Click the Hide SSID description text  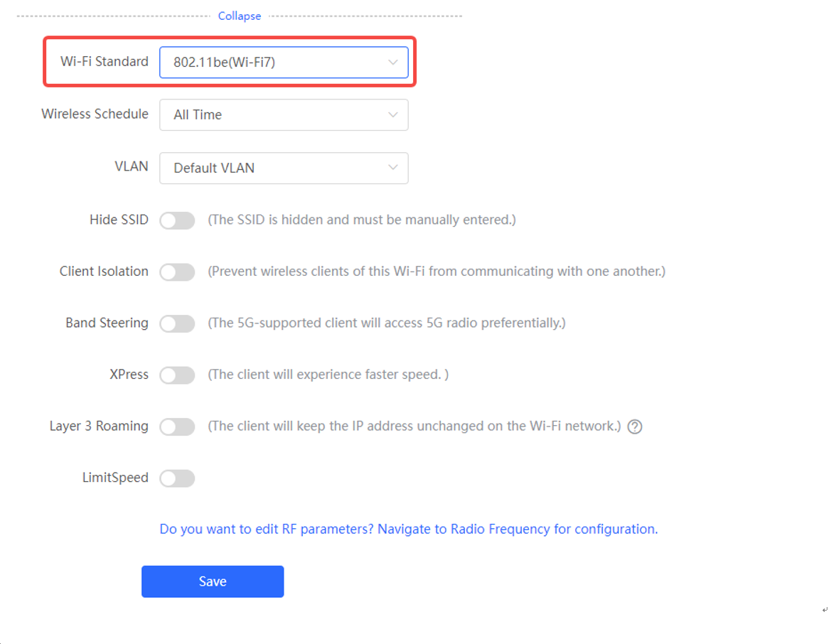(x=361, y=220)
